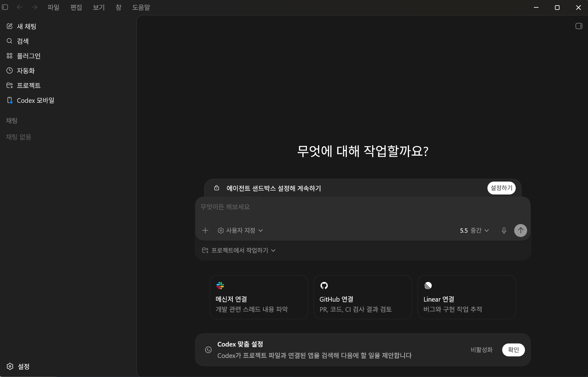Open the 편집 menu
This screenshot has width=588, height=377.
(76, 7)
